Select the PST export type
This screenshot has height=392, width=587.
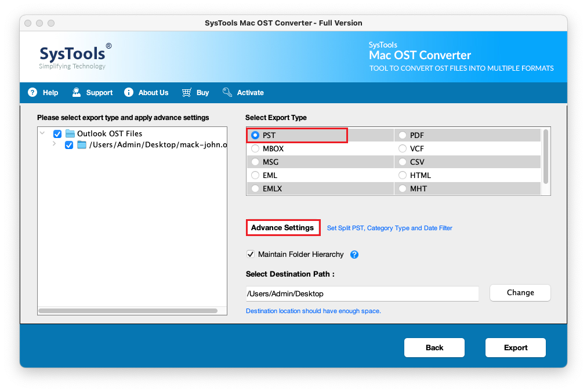255,135
